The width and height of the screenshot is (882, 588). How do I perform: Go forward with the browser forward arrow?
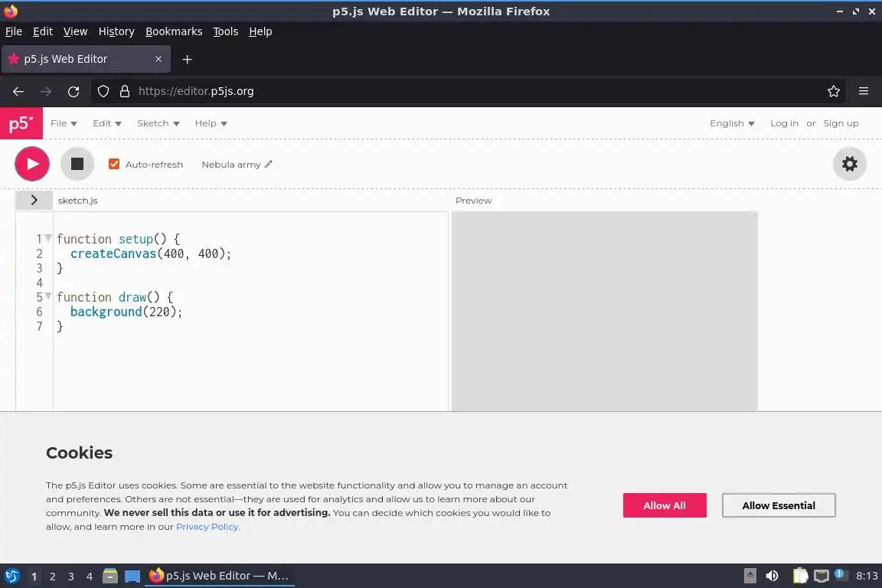(46, 91)
